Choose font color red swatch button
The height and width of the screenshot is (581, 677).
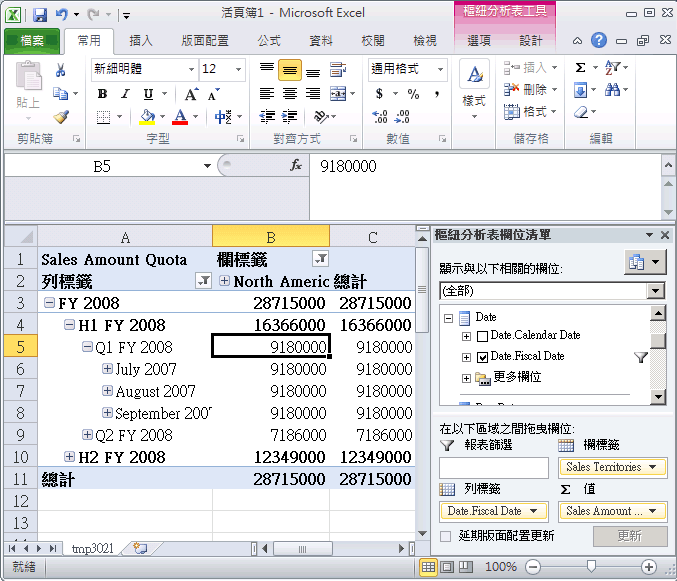pyautogui.click(x=180, y=117)
